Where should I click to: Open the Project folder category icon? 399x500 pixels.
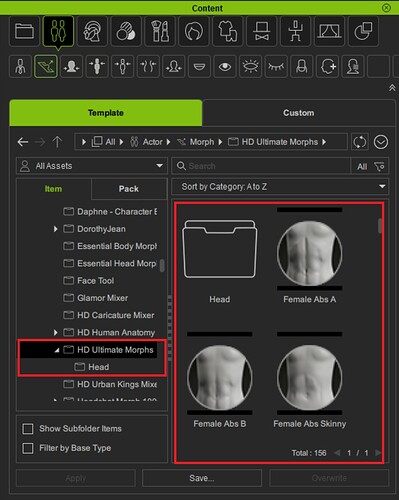[25, 31]
